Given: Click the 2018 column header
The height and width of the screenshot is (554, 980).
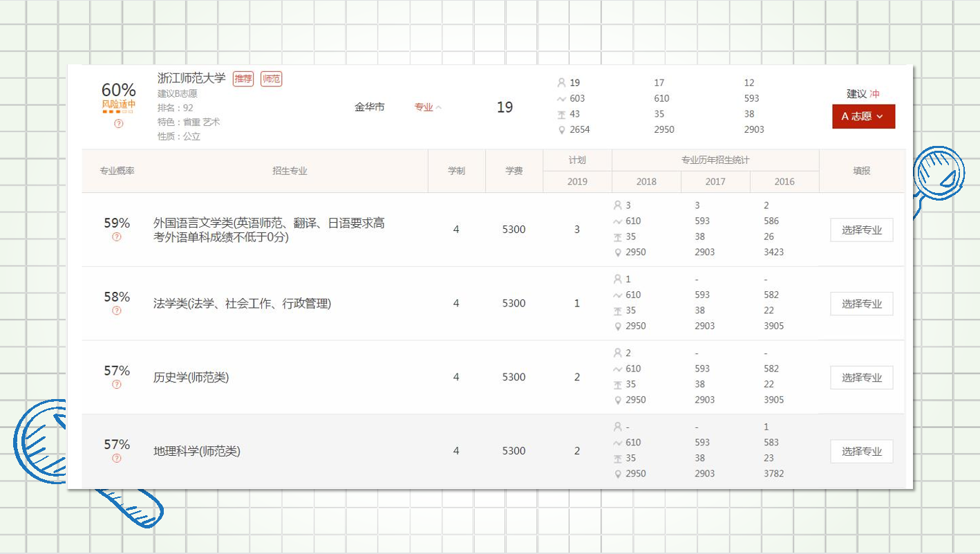Looking at the screenshot, I should point(646,181).
